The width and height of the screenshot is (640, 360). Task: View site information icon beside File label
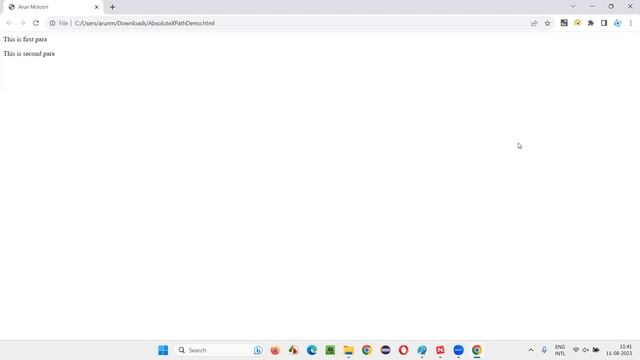pyautogui.click(x=52, y=23)
